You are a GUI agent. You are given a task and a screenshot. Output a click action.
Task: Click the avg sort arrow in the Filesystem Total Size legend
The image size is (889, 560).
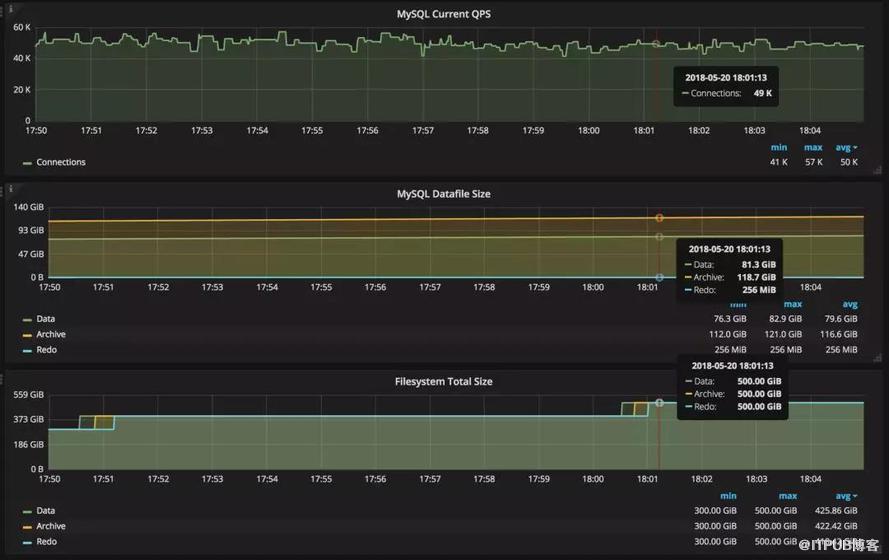pyautogui.click(x=856, y=496)
